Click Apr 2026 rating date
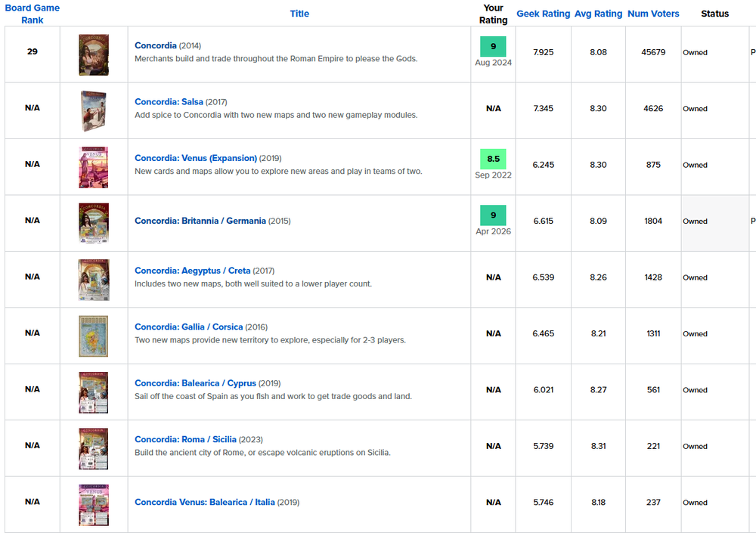Screen dimensions: 756x542 [x=493, y=231]
